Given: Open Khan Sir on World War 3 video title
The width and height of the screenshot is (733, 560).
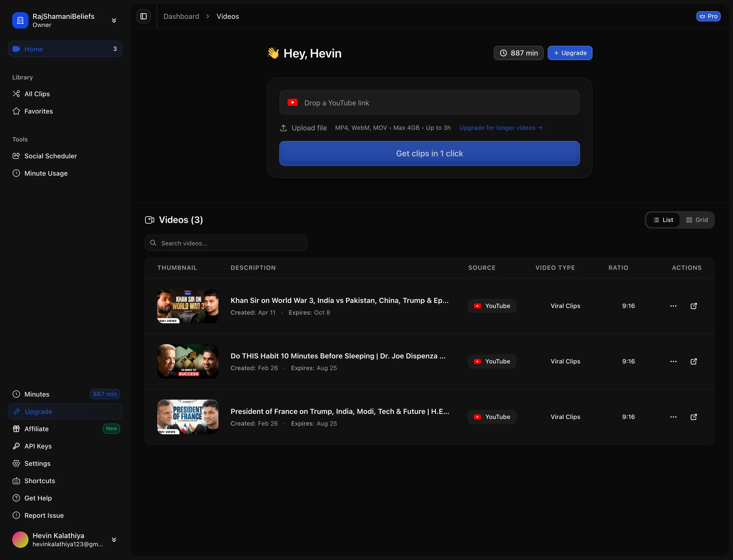Looking at the screenshot, I should [340, 300].
